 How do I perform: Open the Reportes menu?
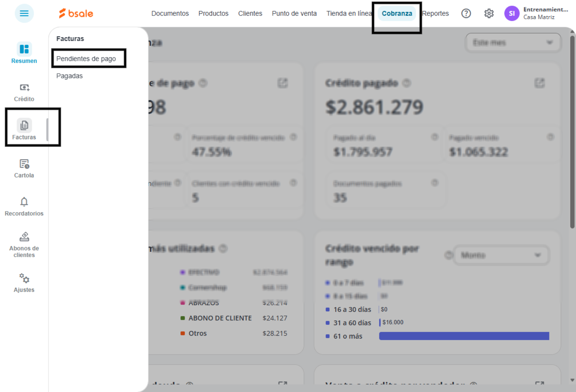(x=435, y=13)
